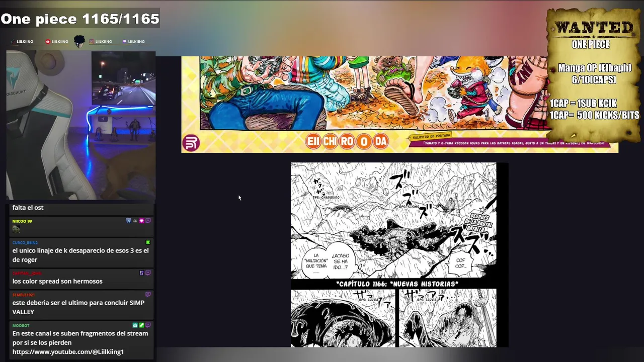The width and height of the screenshot is (644, 362).
Task: Click the Instagram icon in the social bar
Action: (91, 42)
